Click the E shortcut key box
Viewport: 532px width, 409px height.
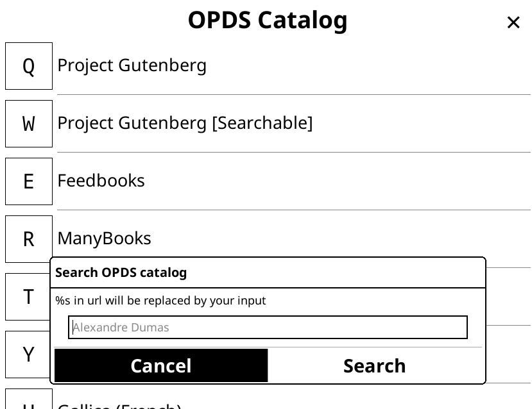[28, 181]
